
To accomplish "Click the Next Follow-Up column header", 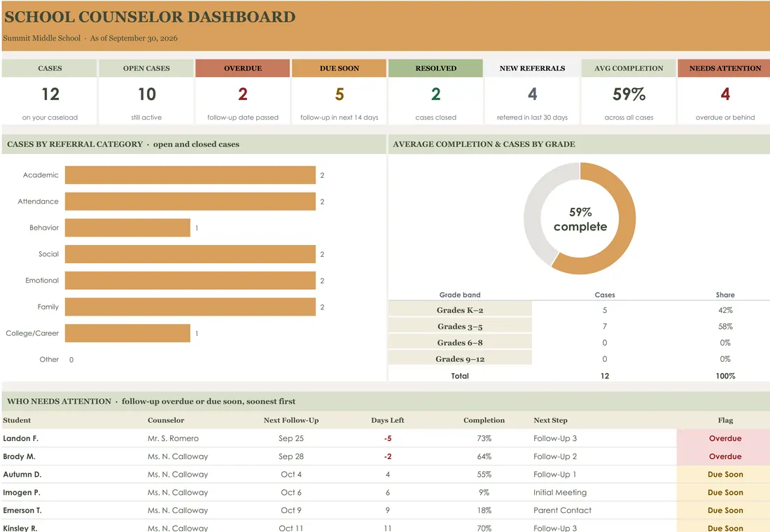I will click(x=291, y=420).
